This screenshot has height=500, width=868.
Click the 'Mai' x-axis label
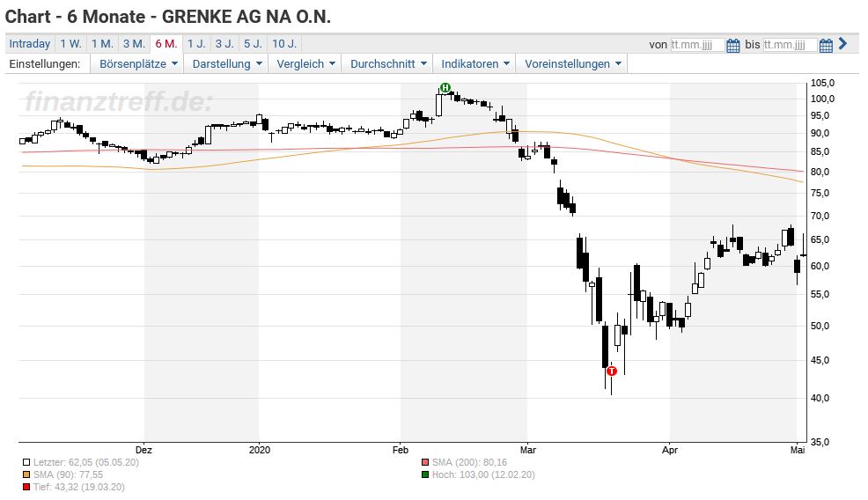798,450
